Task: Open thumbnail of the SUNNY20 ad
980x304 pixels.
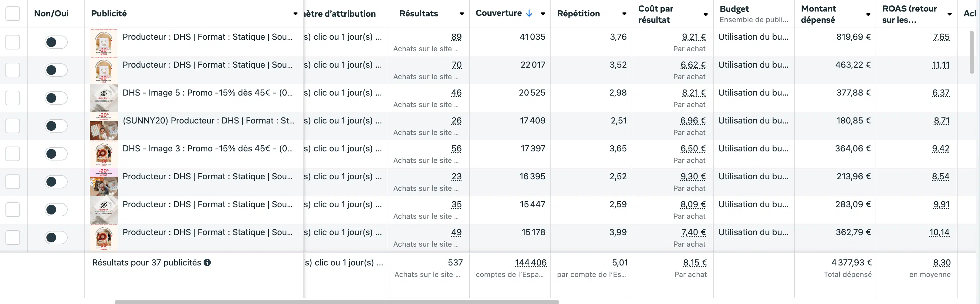Action: tap(103, 126)
